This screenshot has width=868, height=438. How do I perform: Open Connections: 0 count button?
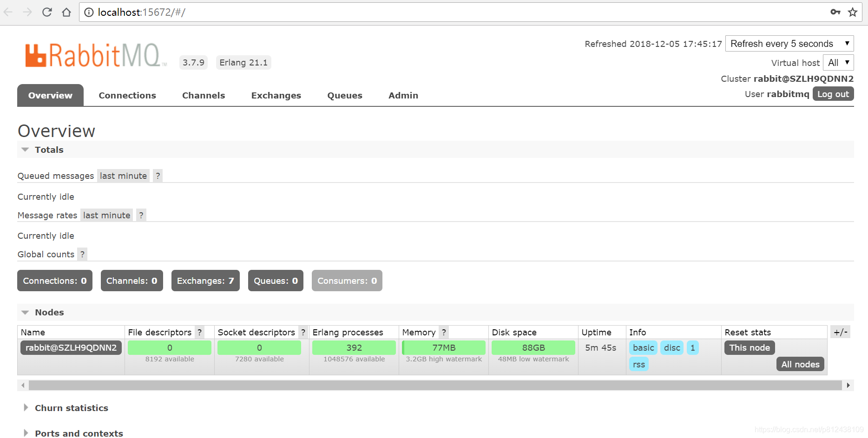coord(55,281)
